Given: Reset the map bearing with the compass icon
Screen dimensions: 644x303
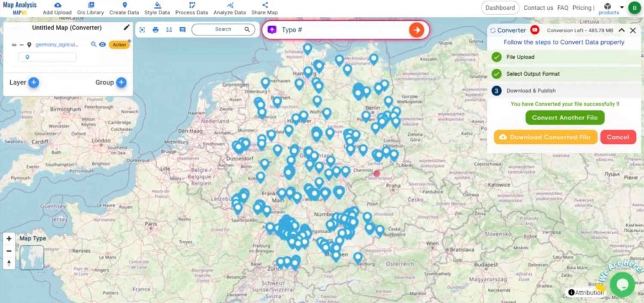Looking at the screenshot, I should [x=9, y=262].
